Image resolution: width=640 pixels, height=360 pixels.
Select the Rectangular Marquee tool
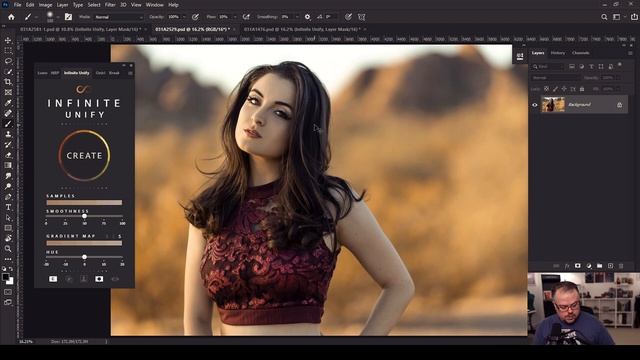point(8,51)
